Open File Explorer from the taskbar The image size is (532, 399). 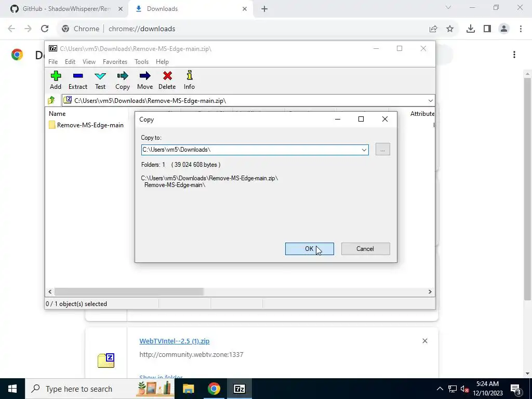click(x=188, y=389)
